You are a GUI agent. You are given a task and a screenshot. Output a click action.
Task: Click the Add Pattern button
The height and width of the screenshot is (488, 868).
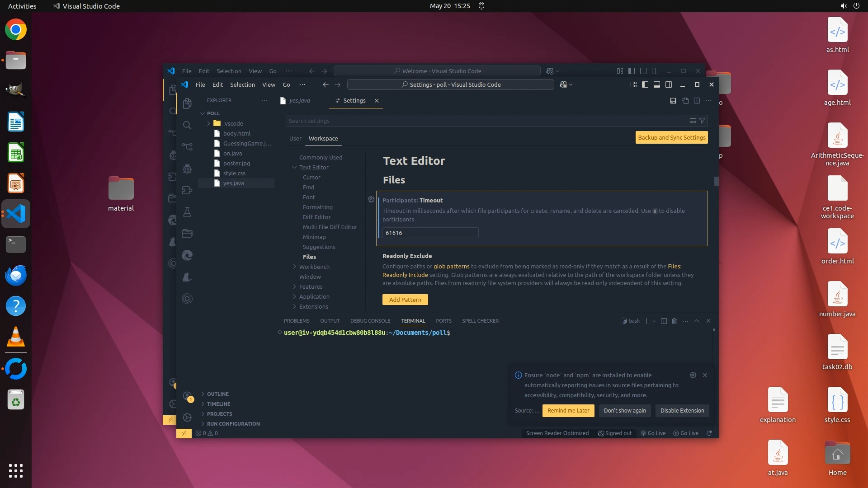(405, 300)
